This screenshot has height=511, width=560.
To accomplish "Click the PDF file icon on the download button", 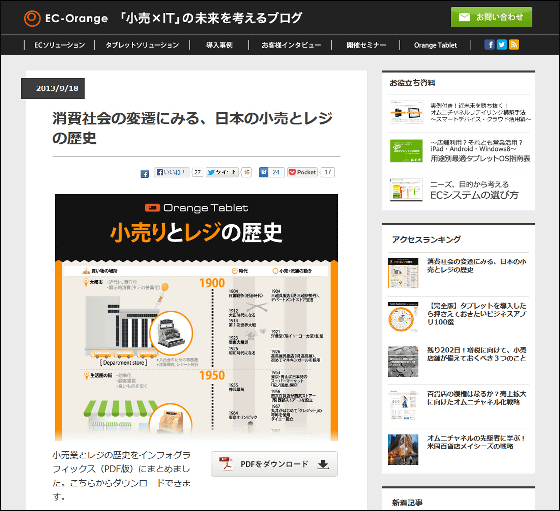I will pos(225,464).
